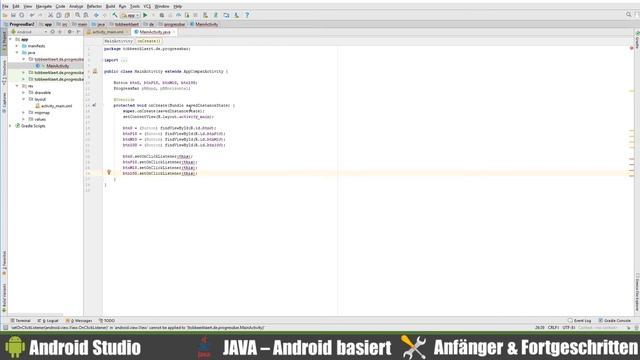Click the CRLF line separator status entry
Screen dimensions: 640x360
pyautogui.click(x=553, y=327)
